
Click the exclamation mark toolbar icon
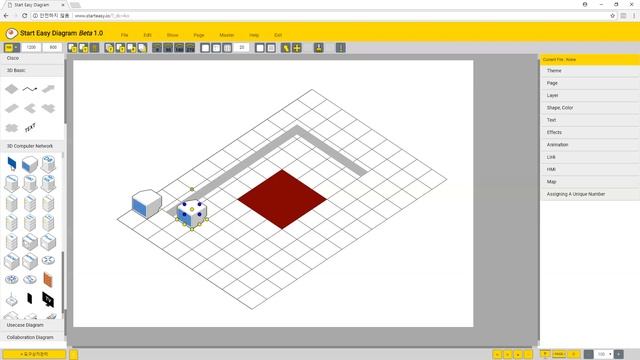click(341, 48)
